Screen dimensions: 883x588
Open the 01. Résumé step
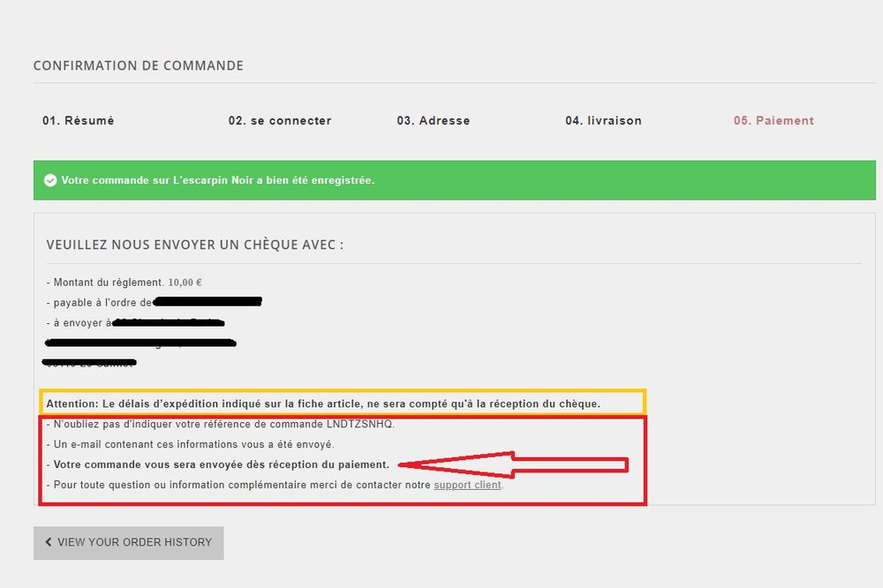point(78,121)
